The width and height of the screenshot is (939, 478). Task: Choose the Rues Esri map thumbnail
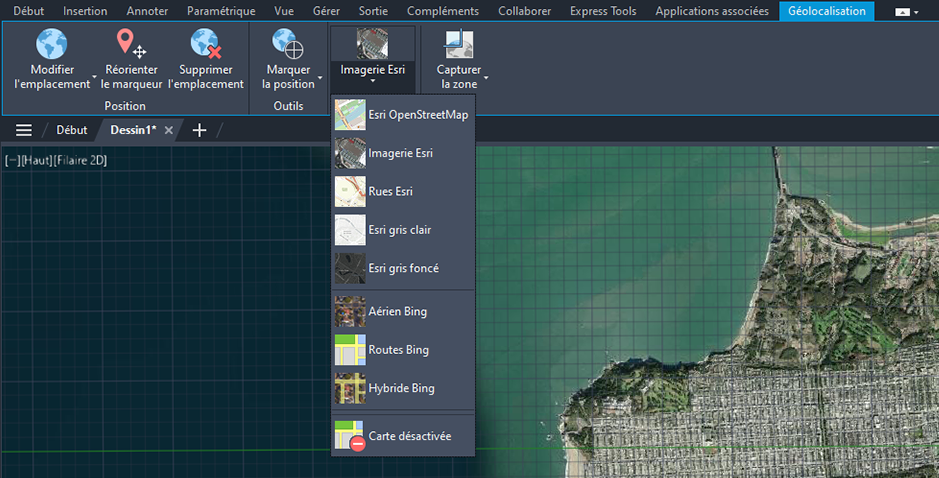(x=350, y=192)
